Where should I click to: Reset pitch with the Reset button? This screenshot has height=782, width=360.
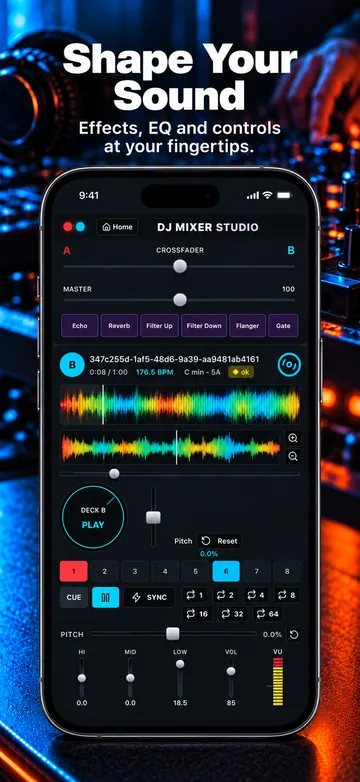219,541
